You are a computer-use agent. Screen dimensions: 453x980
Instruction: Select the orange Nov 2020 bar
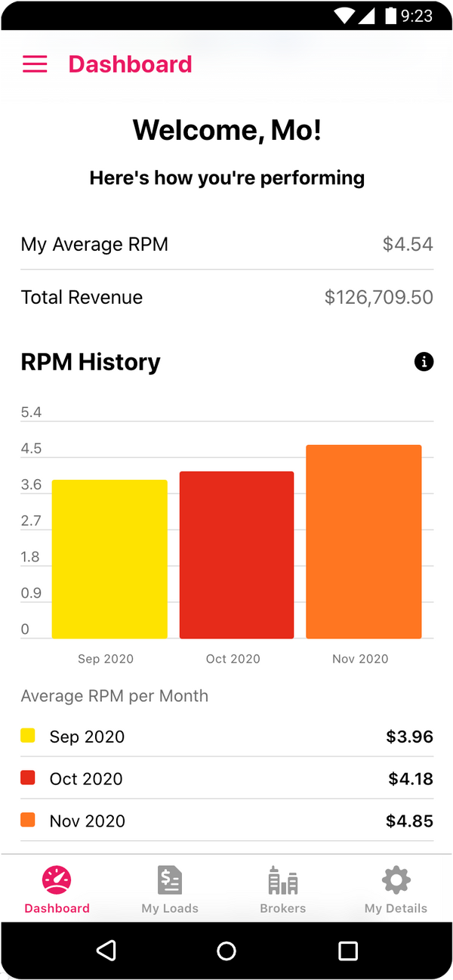click(363, 542)
